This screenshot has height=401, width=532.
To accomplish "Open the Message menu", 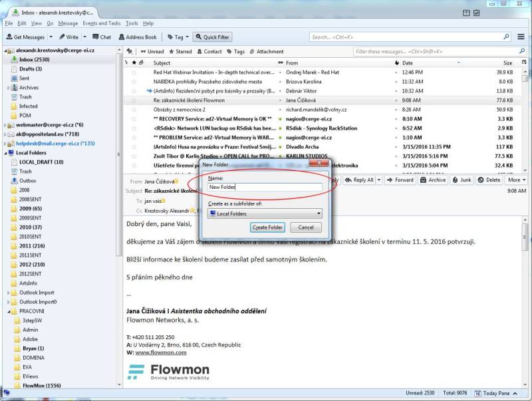I will (x=68, y=23).
